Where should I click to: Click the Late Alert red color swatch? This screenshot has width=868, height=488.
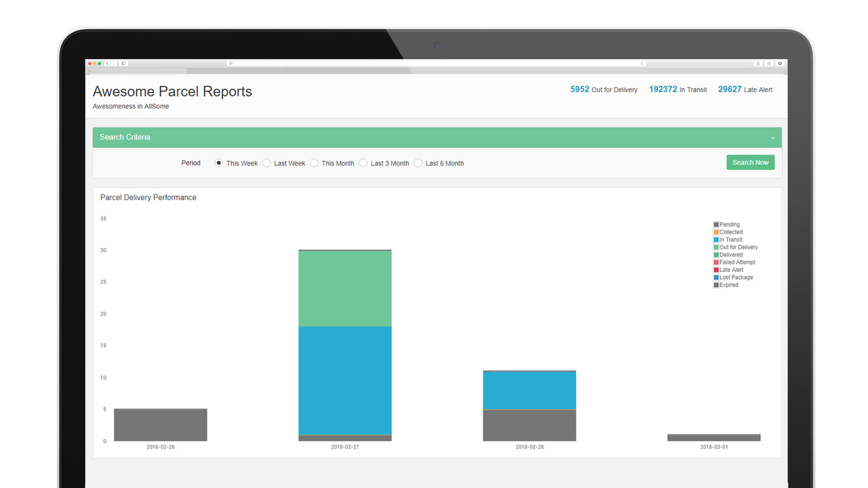click(715, 269)
